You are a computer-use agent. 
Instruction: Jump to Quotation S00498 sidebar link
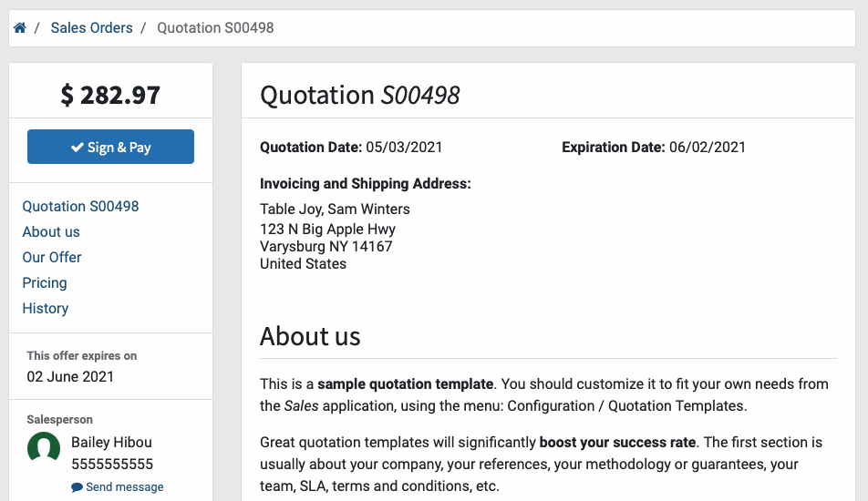click(80, 206)
